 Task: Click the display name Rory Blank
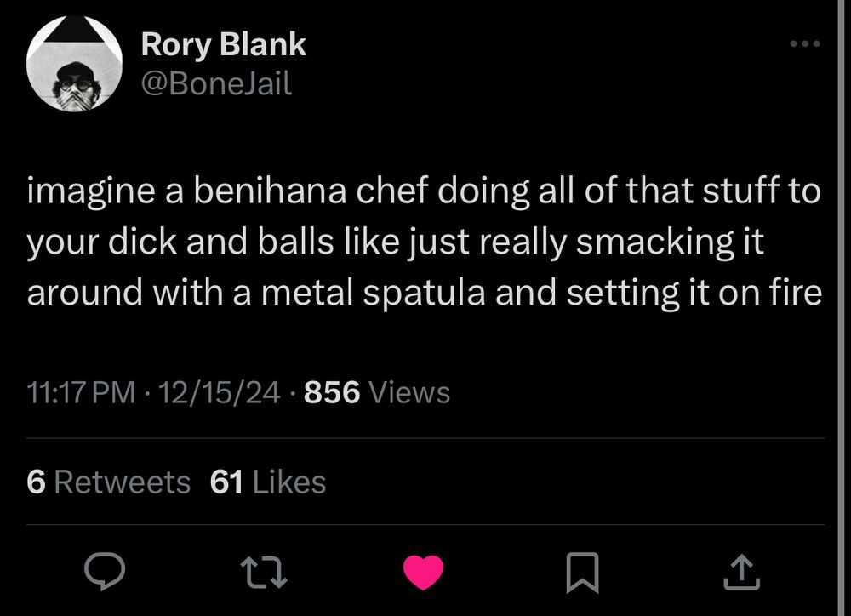pyautogui.click(x=223, y=44)
